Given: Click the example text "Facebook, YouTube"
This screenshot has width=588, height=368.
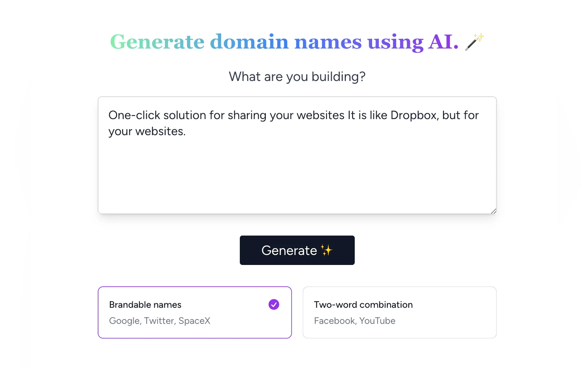Looking at the screenshot, I should pos(355,320).
